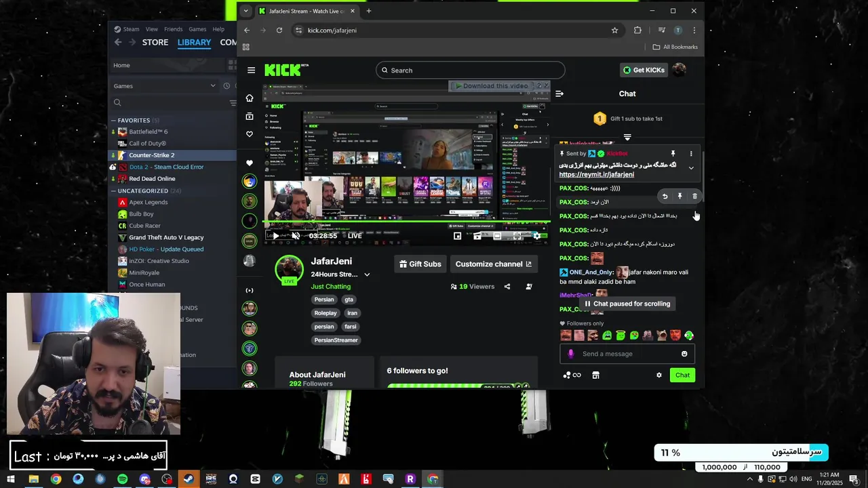The width and height of the screenshot is (868, 488).
Task: Open the chat shop icon
Action: coord(595,375)
